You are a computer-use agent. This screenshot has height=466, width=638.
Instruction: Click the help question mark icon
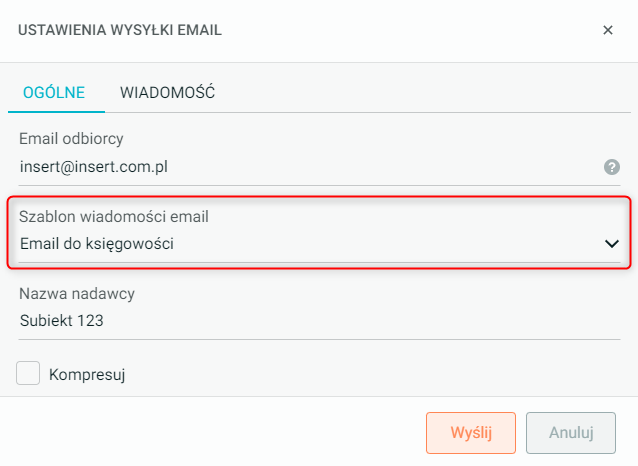coord(612,167)
